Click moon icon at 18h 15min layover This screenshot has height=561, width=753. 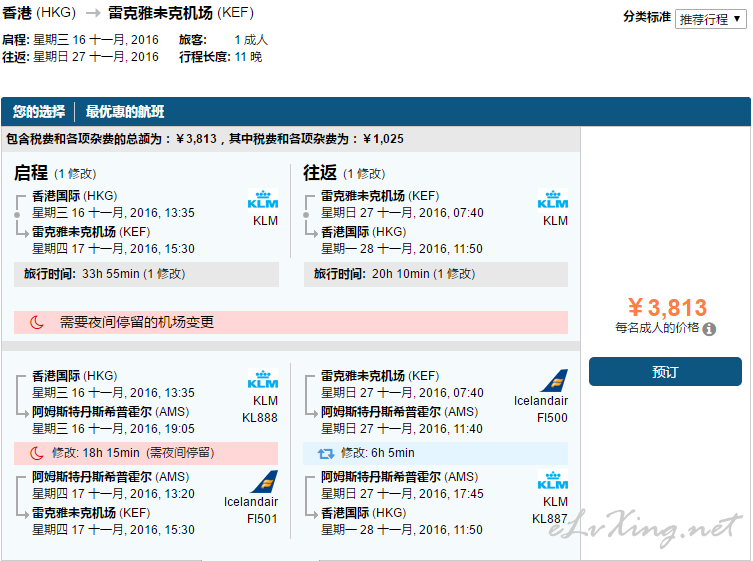coord(36,453)
